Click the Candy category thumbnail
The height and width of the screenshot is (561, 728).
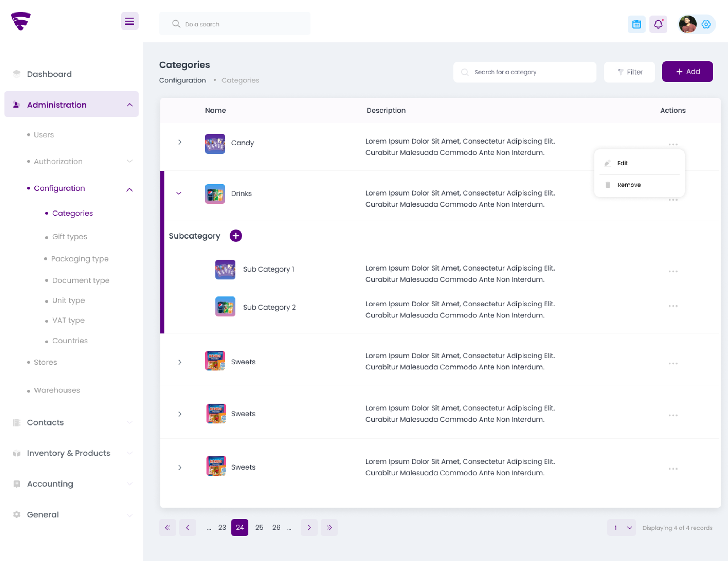(x=215, y=144)
